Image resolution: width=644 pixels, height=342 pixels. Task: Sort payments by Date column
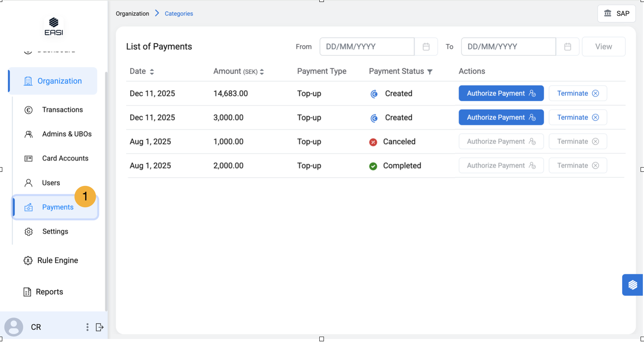(152, 72)
